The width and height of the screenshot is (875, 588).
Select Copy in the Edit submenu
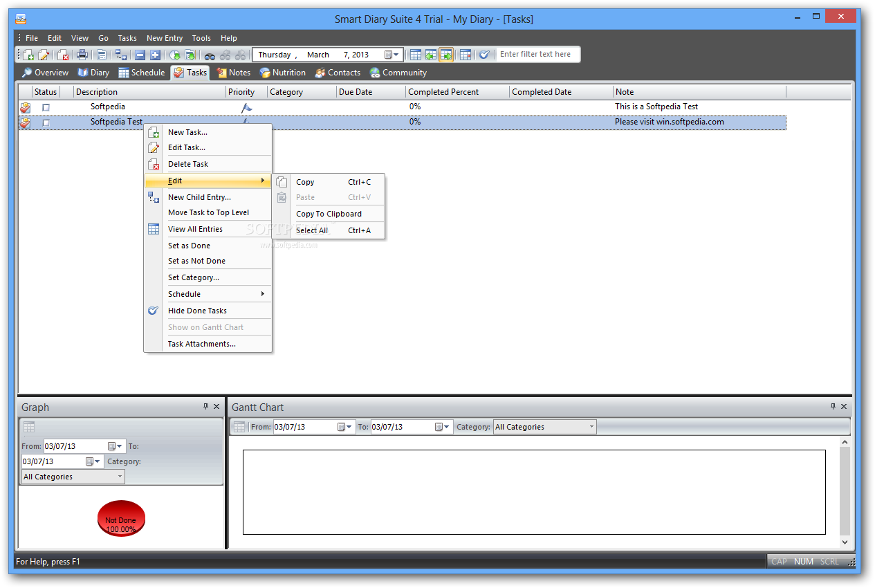329,182
